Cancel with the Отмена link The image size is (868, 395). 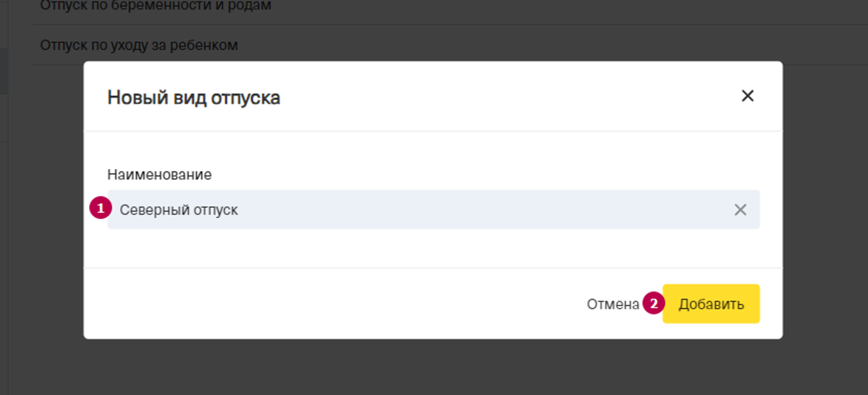click(x=613, y=304)
